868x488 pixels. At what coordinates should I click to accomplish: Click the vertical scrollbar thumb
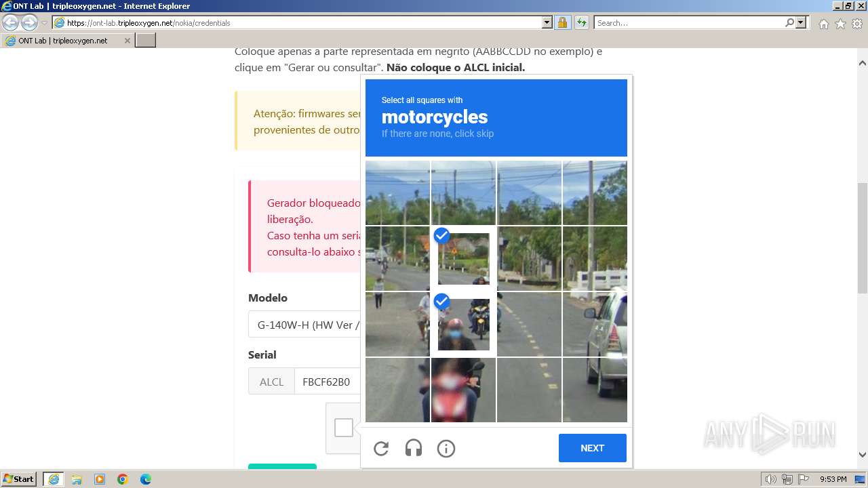863,237
